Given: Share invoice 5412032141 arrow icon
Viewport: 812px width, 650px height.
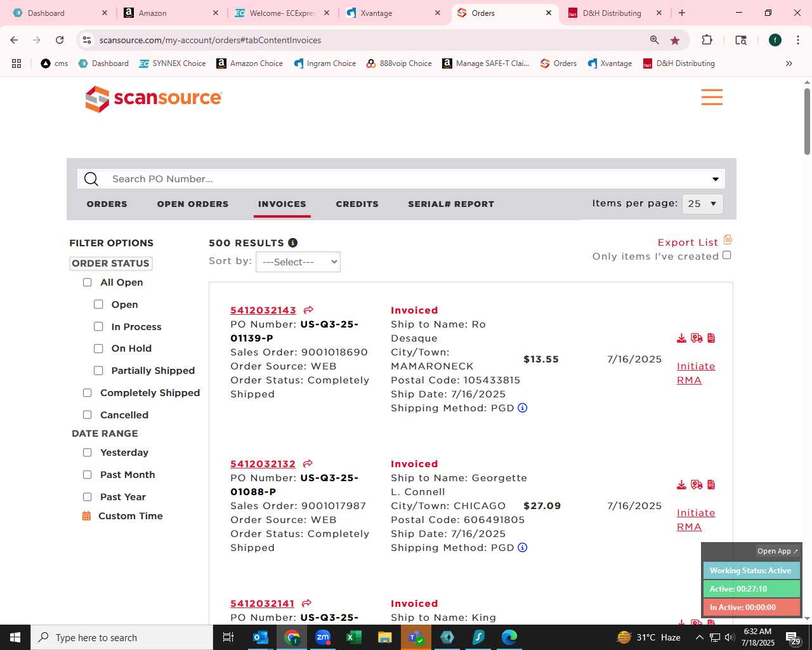Looking at the screenshot, I should pos(307,603).
